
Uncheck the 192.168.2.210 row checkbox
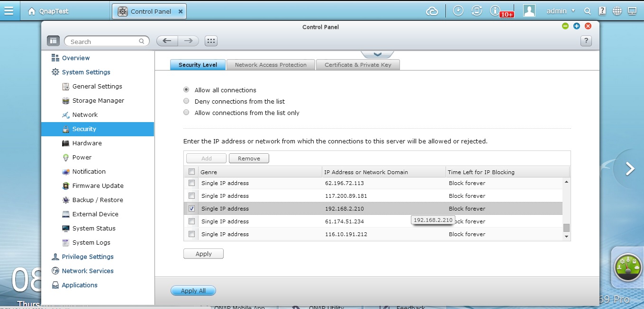(191, 208)
